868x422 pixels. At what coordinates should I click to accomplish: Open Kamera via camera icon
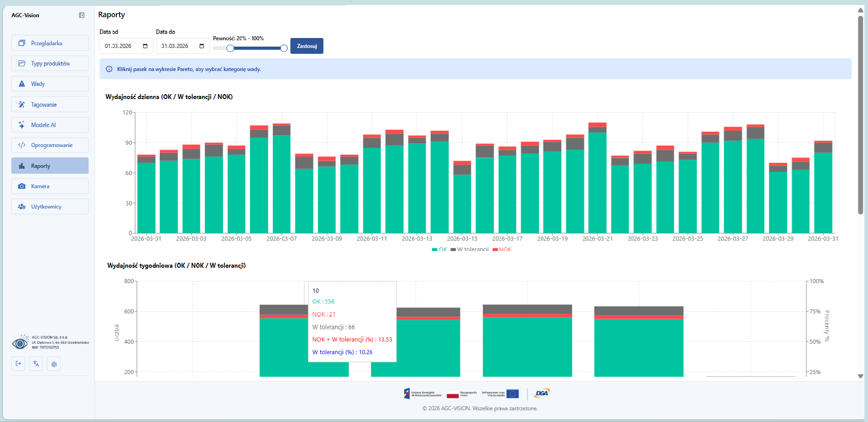[x=22, y=186]
